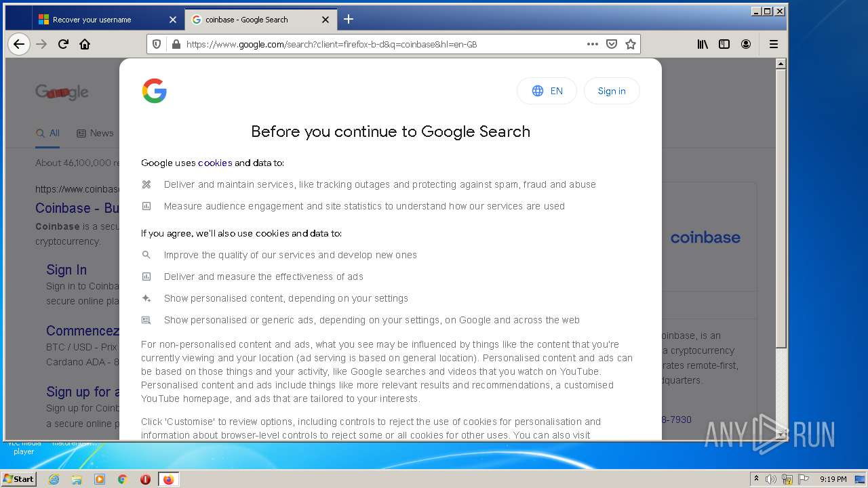
Task: Open the Firefox home page
Action: pyautogui.click(x=85, y=44)
